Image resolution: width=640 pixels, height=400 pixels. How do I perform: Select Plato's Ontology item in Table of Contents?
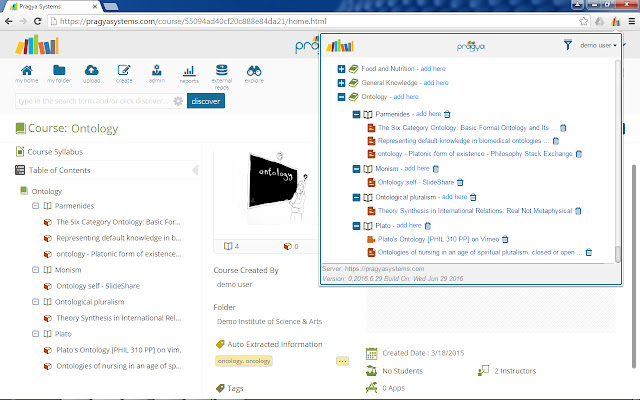(x=119, y=350)
